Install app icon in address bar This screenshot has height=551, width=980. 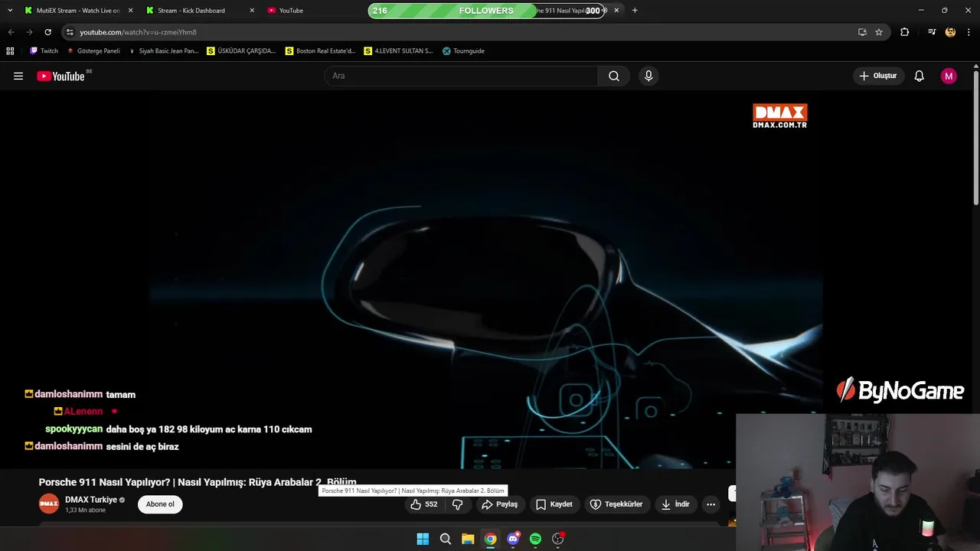(x=862, y=32)
